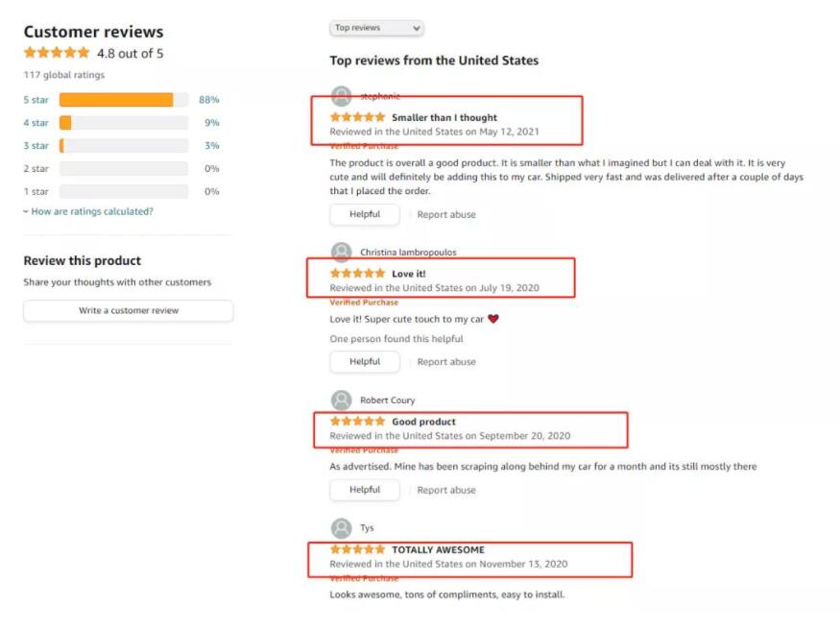Viewport: 840px width, 631px height.
Task: Click Christina lambropoulos's avatar icon
Action: (341, 253)
